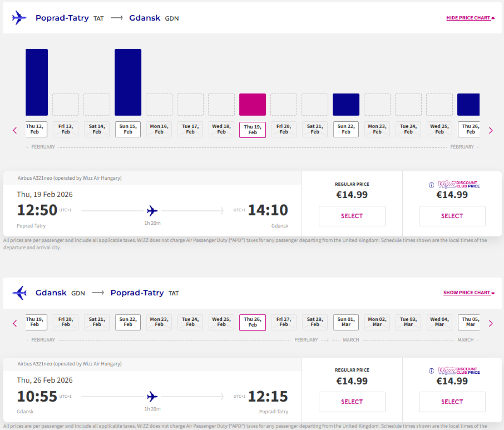Viewport: 504px width, 430px height.
Task: Select the Sun 22 Feb date tab for outbound
Action: click(x=346, y=129)
